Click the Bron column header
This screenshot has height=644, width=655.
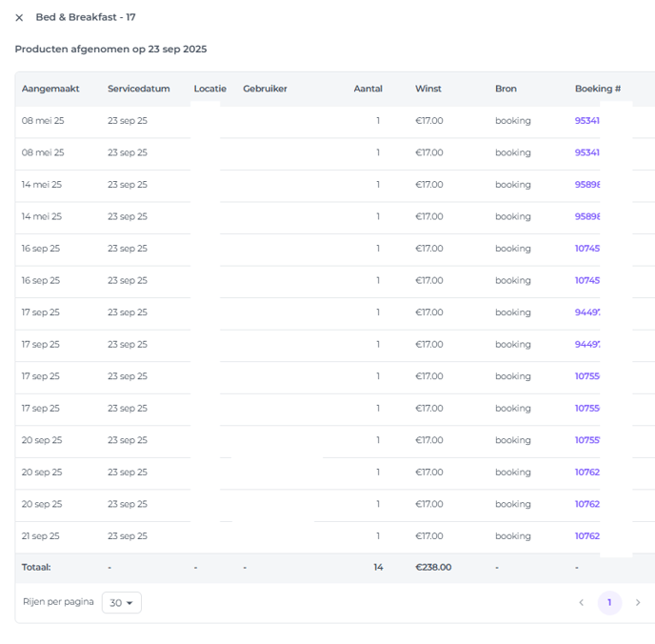pyautogui.click(x=506, y=89)
